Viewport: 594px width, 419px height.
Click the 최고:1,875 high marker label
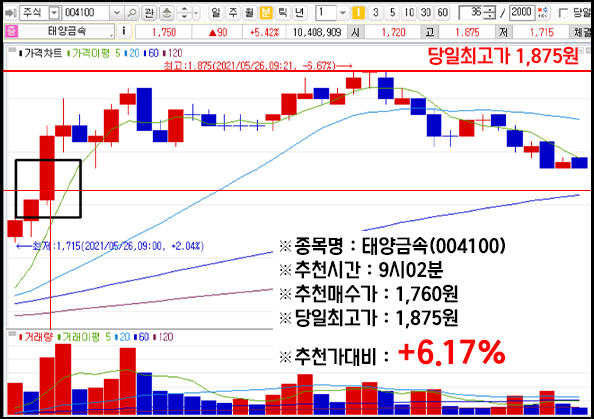[x=258, y=66]
